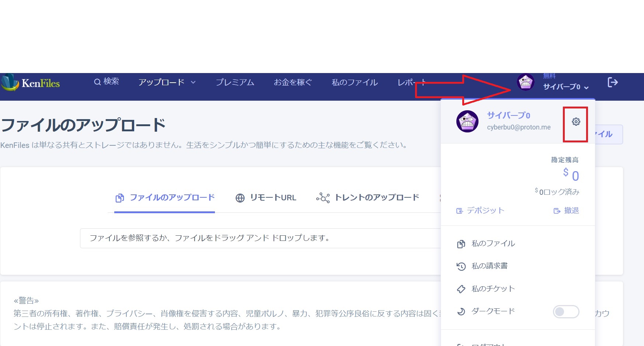Viewport: 644px width, 346px height.
Task: Click the user avatar in the dropdown panel
Action: click(467, 122)
